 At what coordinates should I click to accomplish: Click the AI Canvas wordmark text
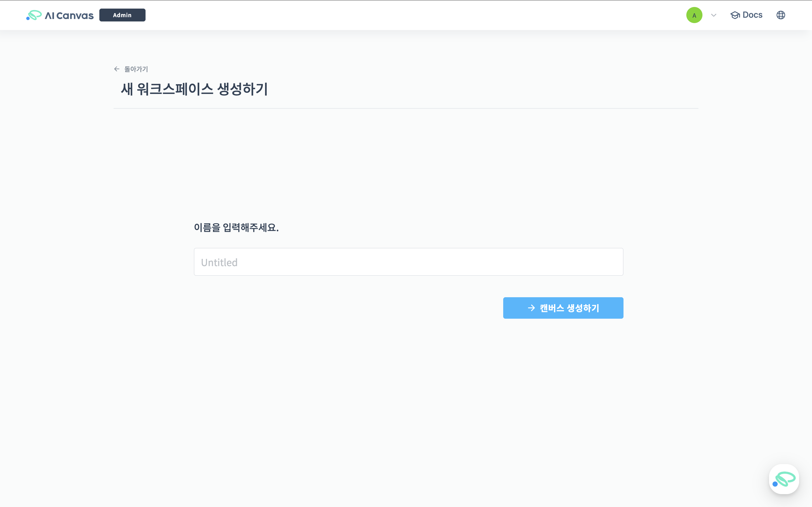69,16
